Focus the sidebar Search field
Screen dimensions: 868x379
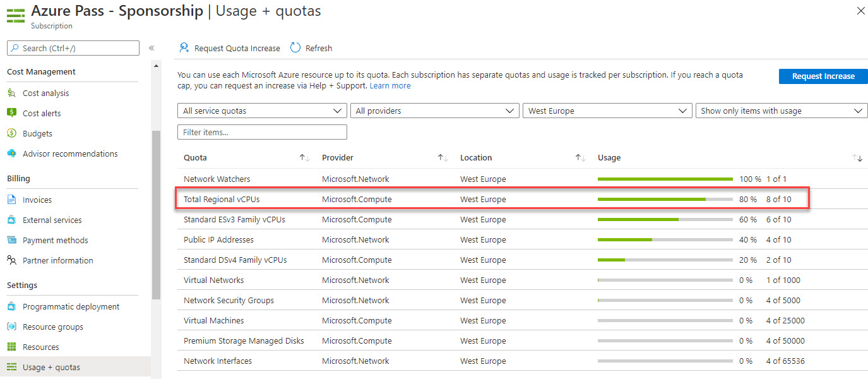73,48
